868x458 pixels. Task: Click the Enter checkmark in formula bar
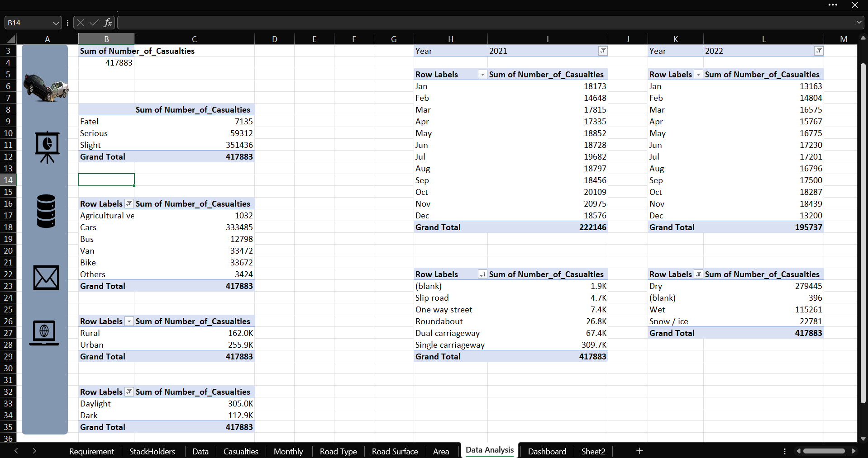[x=94, y=23]
